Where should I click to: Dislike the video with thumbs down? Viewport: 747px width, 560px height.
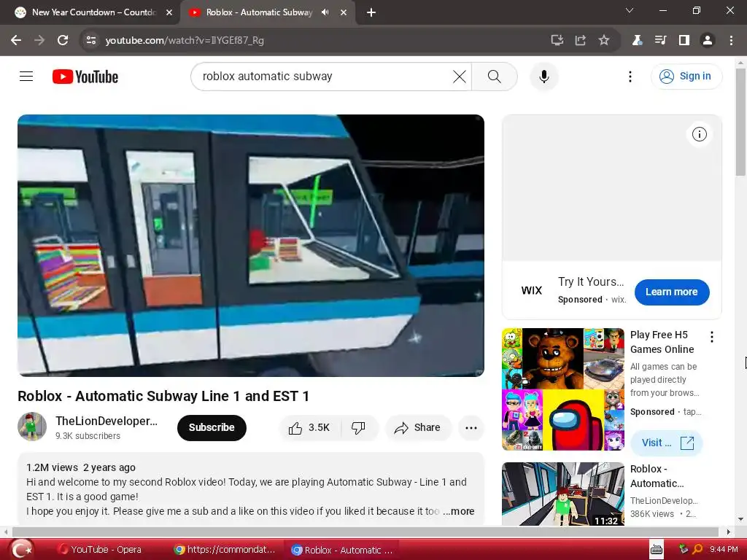coord(359,427)
